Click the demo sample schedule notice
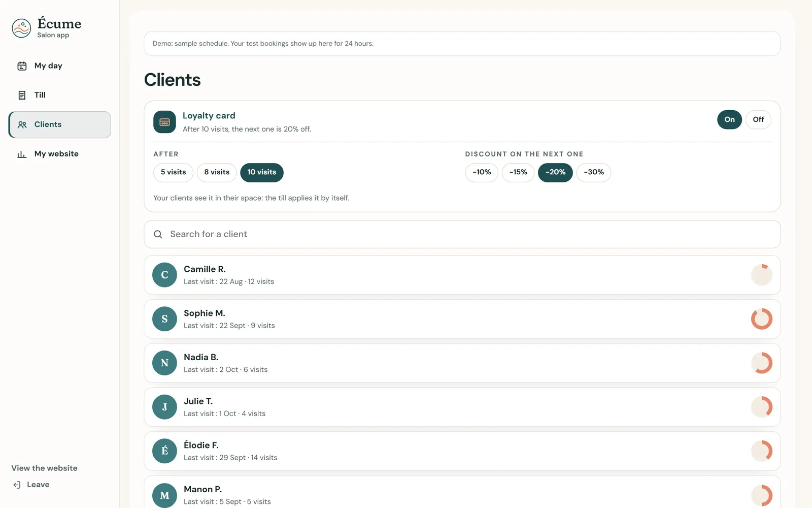This screenshot has height=508, width=812. (462, 44)
